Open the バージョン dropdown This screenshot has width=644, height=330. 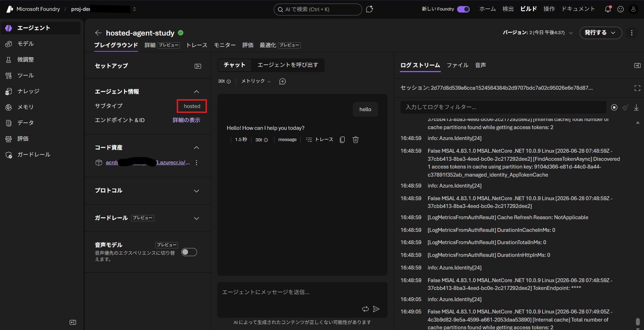point(538,33)
